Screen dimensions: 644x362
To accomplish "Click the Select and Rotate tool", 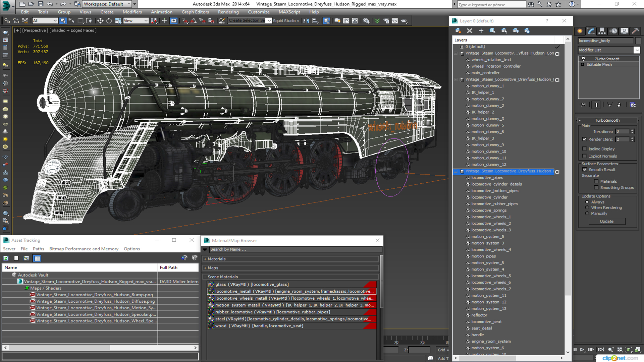I will point(109,21).
